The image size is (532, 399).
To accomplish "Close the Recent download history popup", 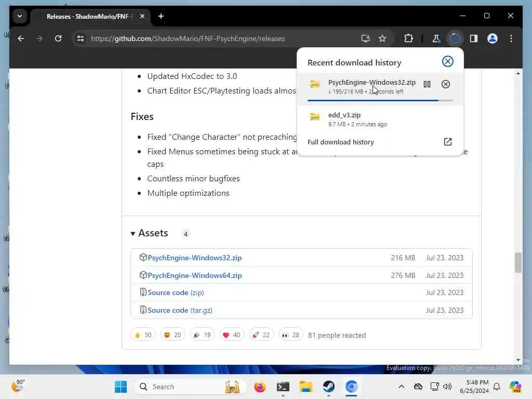I will coord(447,61).
